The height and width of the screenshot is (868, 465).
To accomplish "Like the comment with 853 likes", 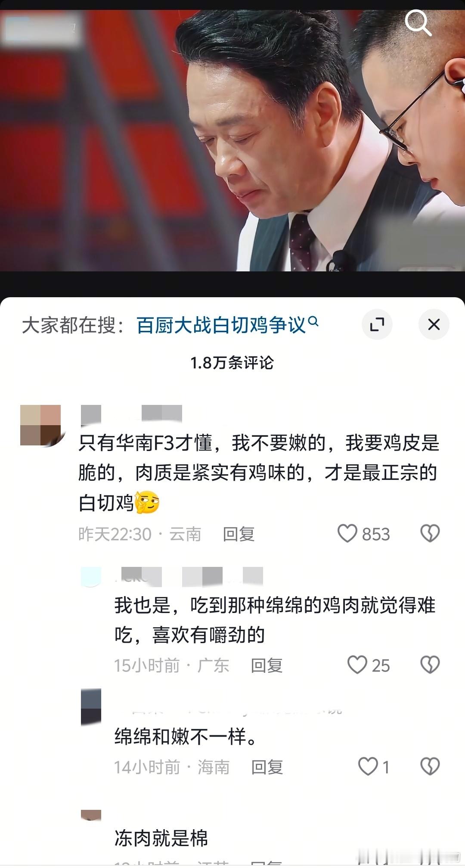I will [347, 533].
